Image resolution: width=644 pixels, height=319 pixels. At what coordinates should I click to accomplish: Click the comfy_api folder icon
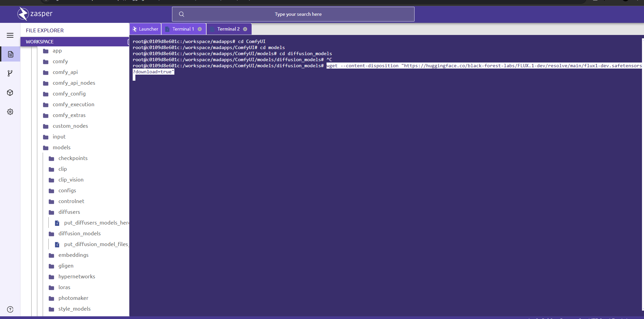pyautogui.click(x=46, y=73)
